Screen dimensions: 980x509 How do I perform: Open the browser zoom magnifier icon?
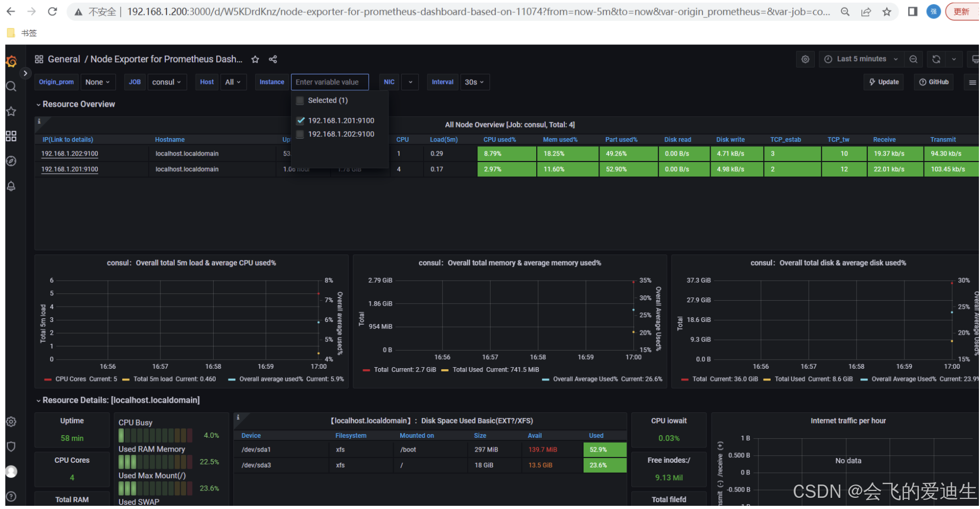point(845,12)
